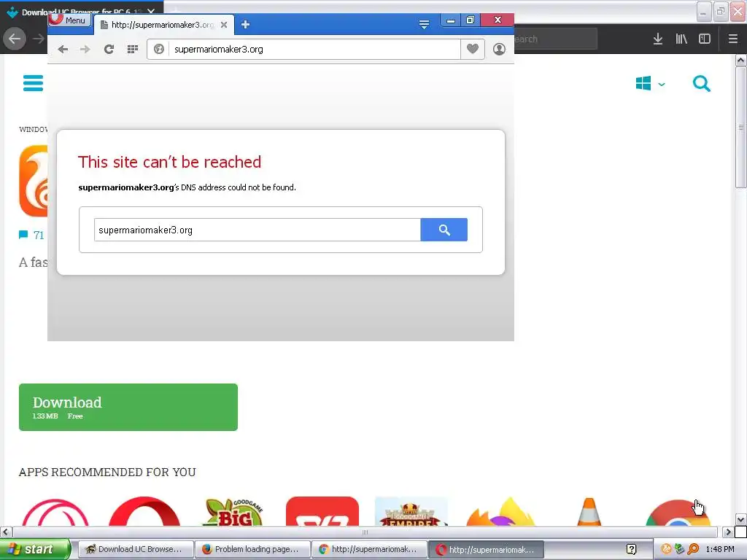Click the VLC cone recommended app icon
The image size is (747, 560).
(589, 511)
